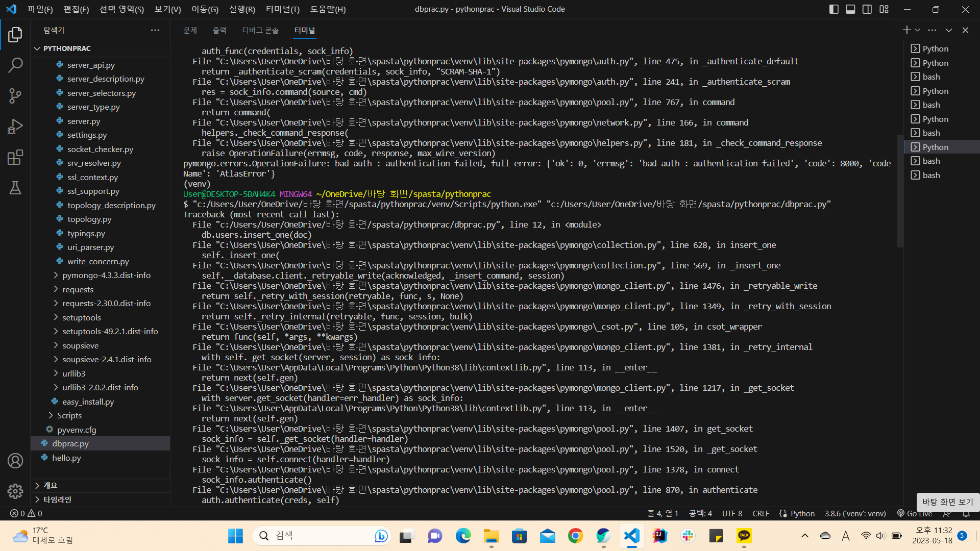Screen dimensions: 980x551
Task: Maximize terminal panel with chevron
Action: click(949, 30)
